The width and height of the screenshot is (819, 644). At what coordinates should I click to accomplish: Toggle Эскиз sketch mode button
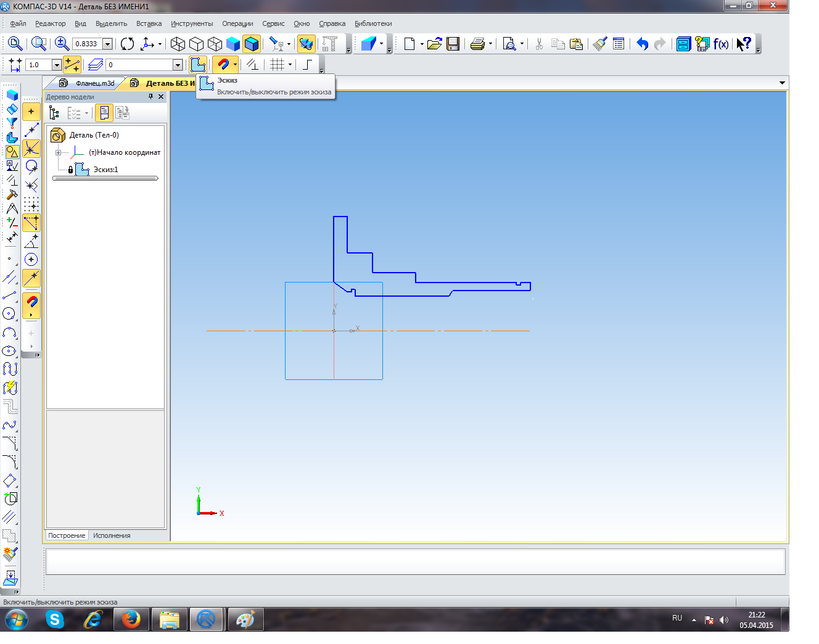click(x=197, y=64)
